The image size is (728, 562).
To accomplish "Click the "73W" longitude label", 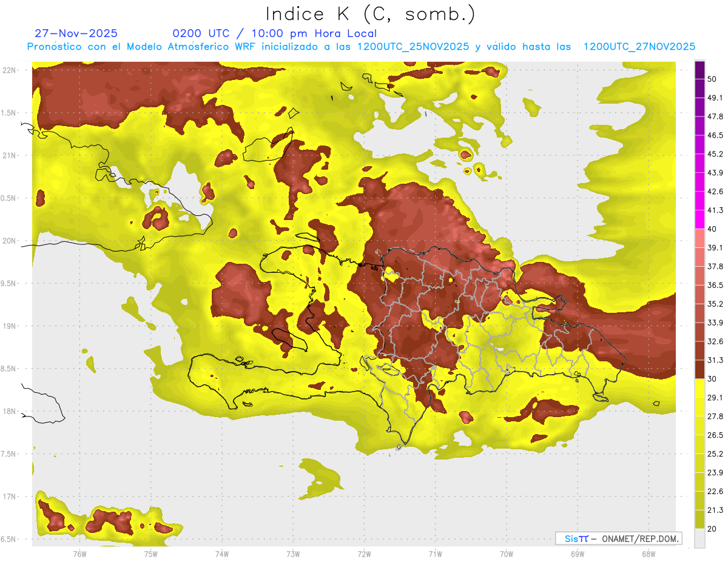I will (x=293, y=554).
